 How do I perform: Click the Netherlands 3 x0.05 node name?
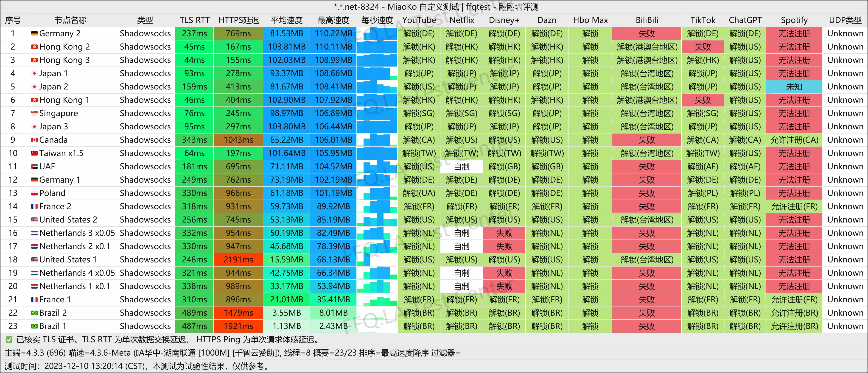(x=77, y=233)
